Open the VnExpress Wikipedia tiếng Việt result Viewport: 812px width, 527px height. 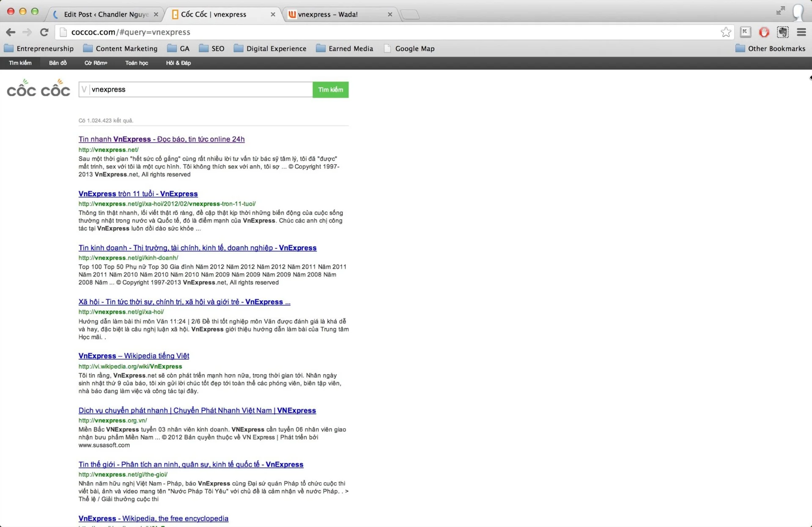coord(134,356)
